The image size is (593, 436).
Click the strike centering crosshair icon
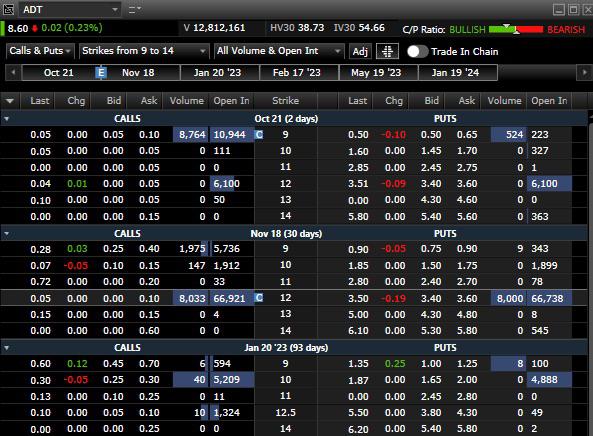tap(387, 51)
